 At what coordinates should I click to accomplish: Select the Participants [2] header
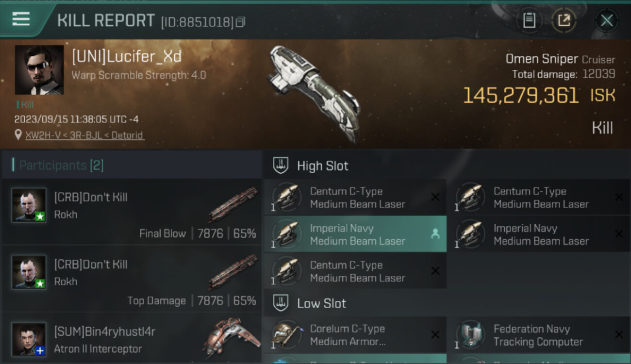pos(61,165)
